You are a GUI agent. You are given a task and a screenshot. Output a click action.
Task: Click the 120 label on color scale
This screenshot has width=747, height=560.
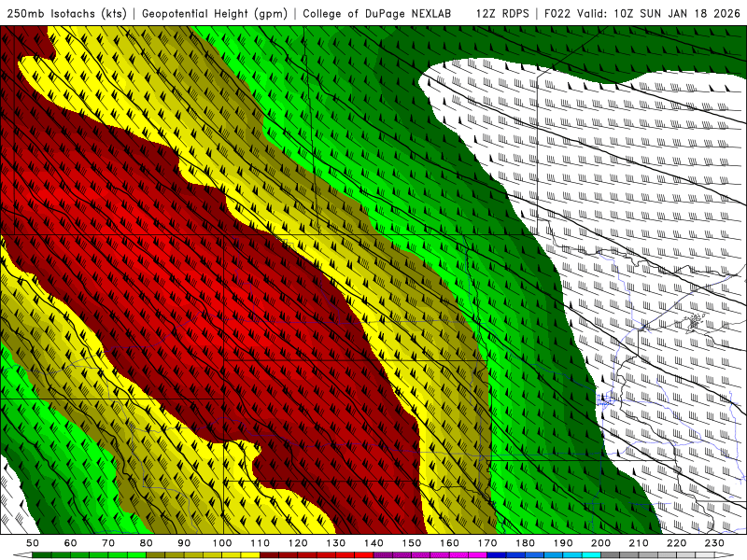(x=298, y=543)
